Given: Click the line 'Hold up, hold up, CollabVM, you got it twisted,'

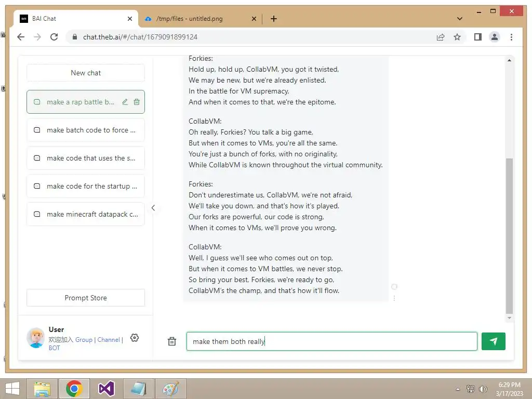Looking at the screenshot, I should [x=263, y=69].
